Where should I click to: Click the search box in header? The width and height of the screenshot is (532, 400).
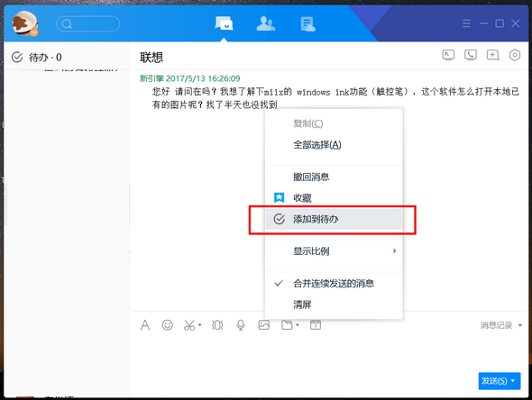coord(87,24)
